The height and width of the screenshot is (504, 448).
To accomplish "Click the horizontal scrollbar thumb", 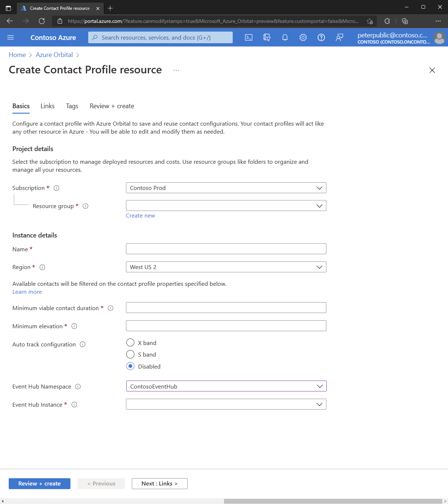I will (333, 501).
